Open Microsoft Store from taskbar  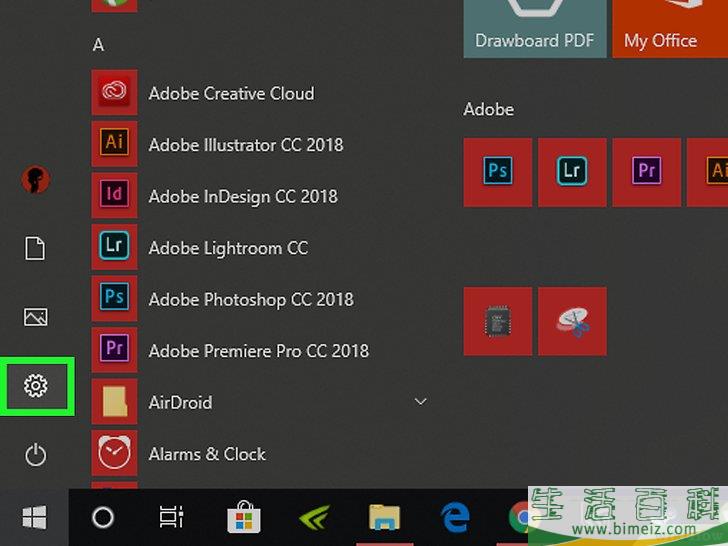pos(244,516)
